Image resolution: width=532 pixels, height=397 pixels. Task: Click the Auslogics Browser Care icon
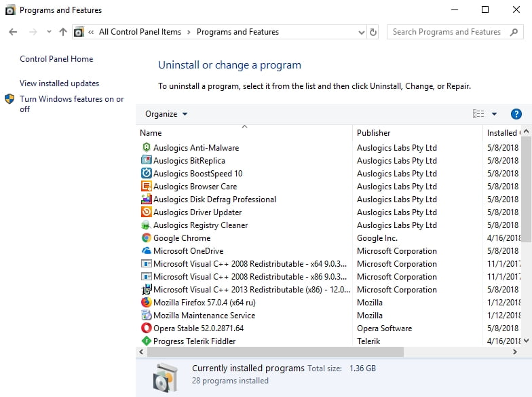click(x=147, y=186)
